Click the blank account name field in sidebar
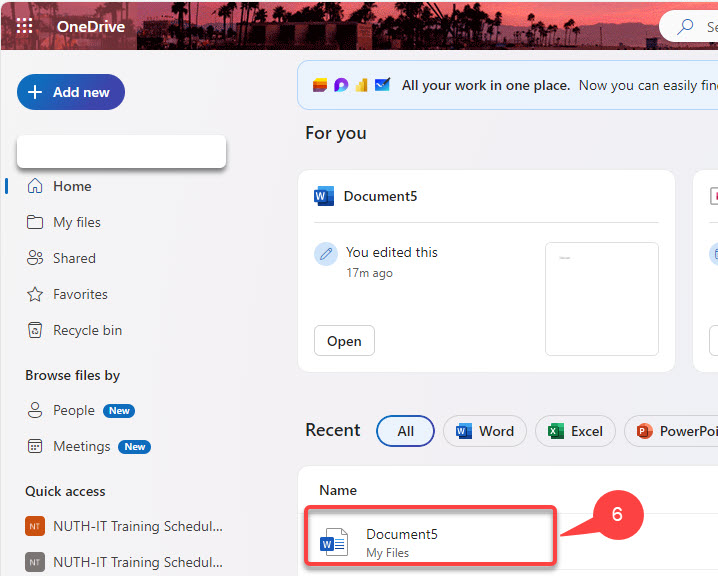The height and width of the screenshot is (576, 718). [121, 151]
